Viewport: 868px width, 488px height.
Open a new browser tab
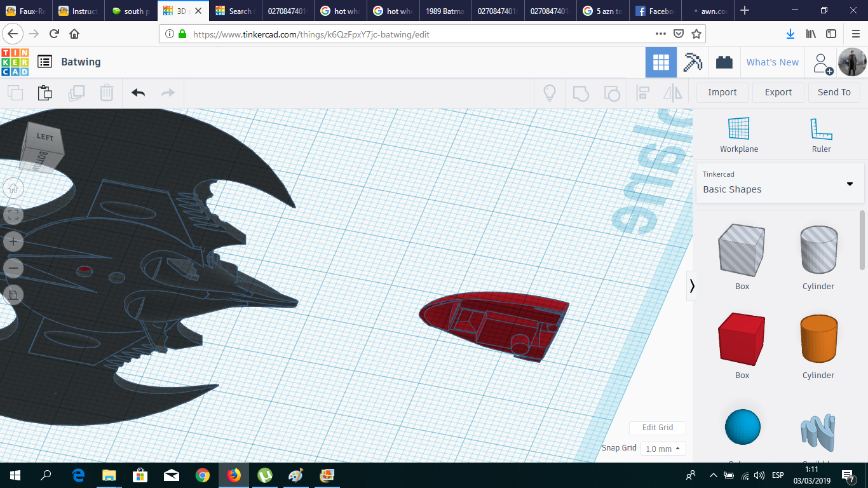point(745,11)
